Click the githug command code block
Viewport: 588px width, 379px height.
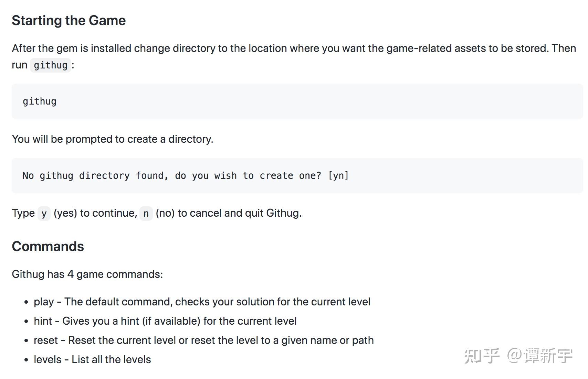pos(40,101)
